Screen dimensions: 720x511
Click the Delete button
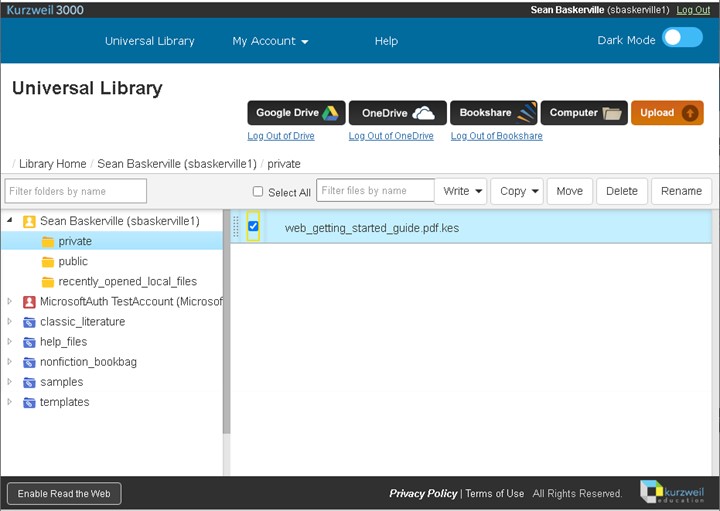point(622,191)
